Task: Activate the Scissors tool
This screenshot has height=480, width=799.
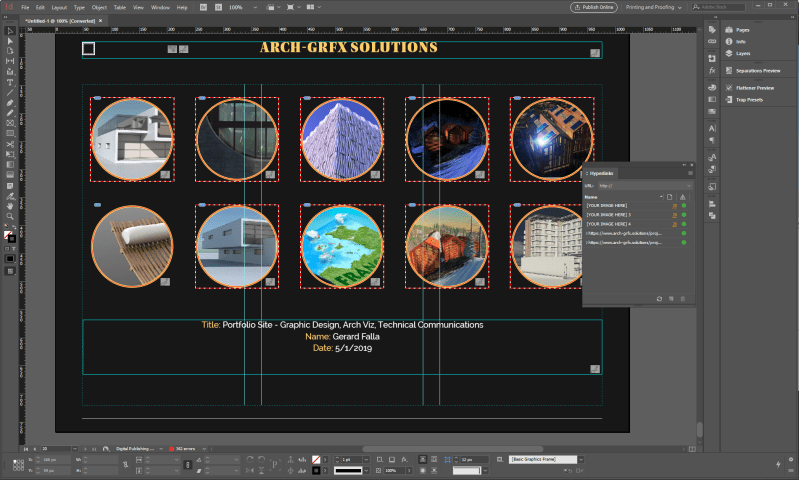Action: pyautogui.click(x=10, y=144)
